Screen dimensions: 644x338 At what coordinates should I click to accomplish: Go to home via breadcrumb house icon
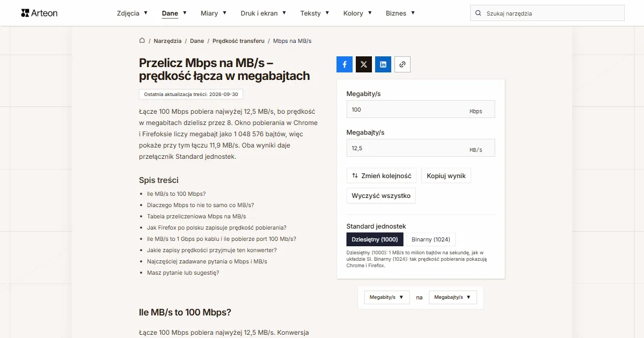coord(142,41)
